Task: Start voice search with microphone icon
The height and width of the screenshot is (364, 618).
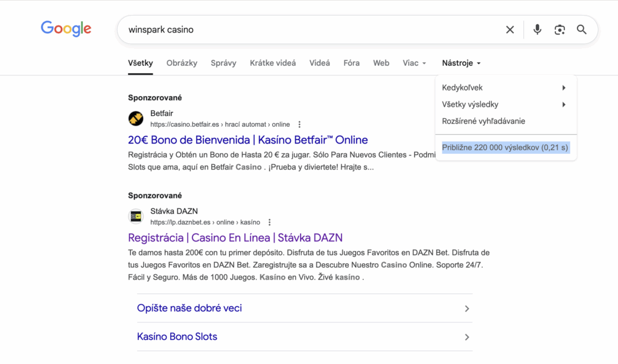Action: click(x=537, y=30)
